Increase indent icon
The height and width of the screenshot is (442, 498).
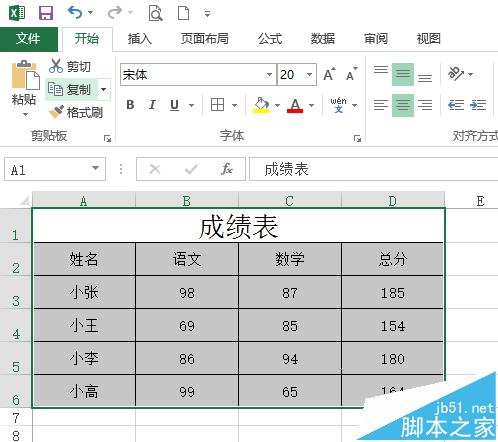[478, 105]
